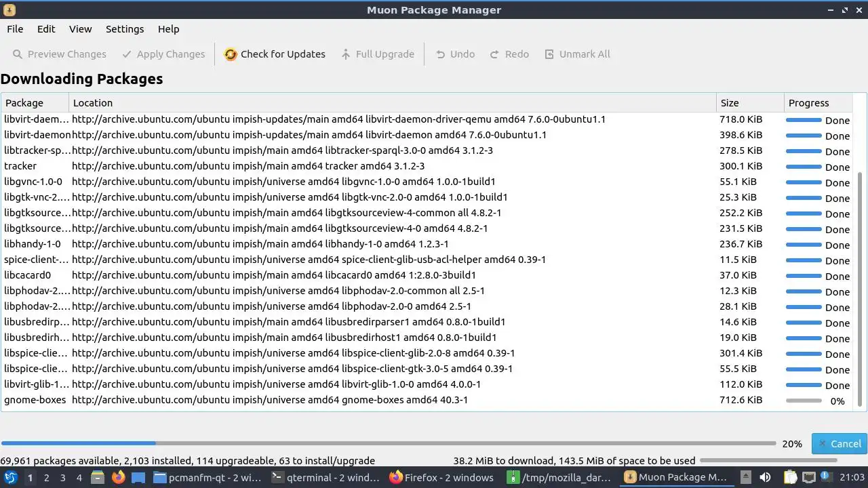Click the 231.5 KiB size cell
This screenshot has width=868, height=488.
(x=741, y=228)
